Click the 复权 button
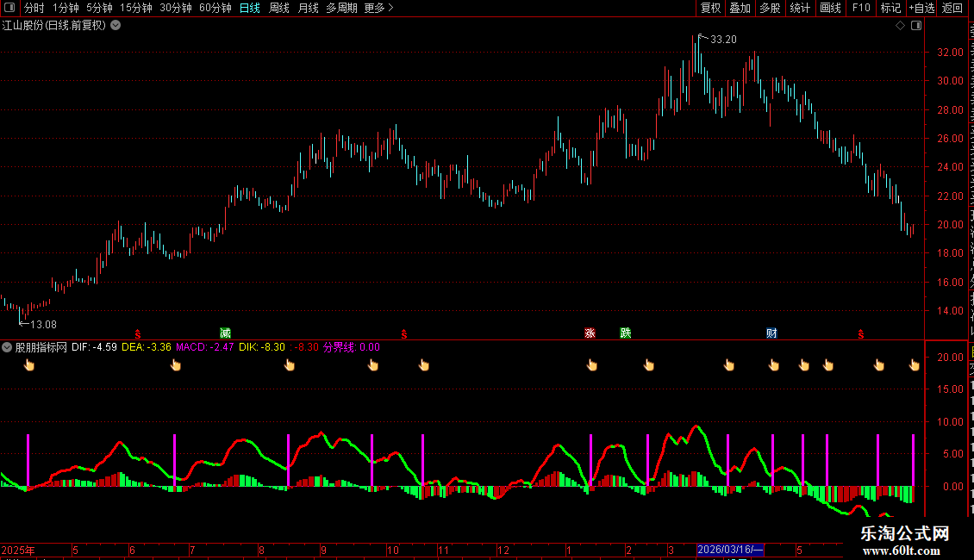This screenshot has width=974, height=560. pos(710,8)
